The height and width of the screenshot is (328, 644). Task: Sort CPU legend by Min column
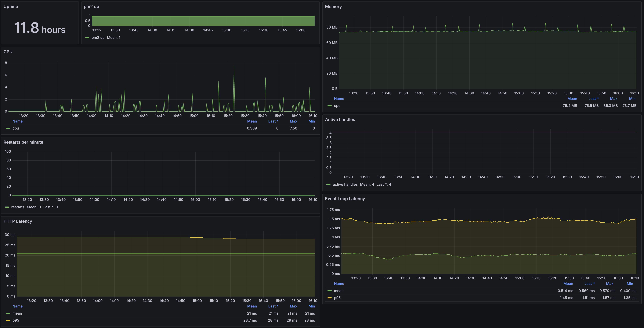click(x=312, y=121)
